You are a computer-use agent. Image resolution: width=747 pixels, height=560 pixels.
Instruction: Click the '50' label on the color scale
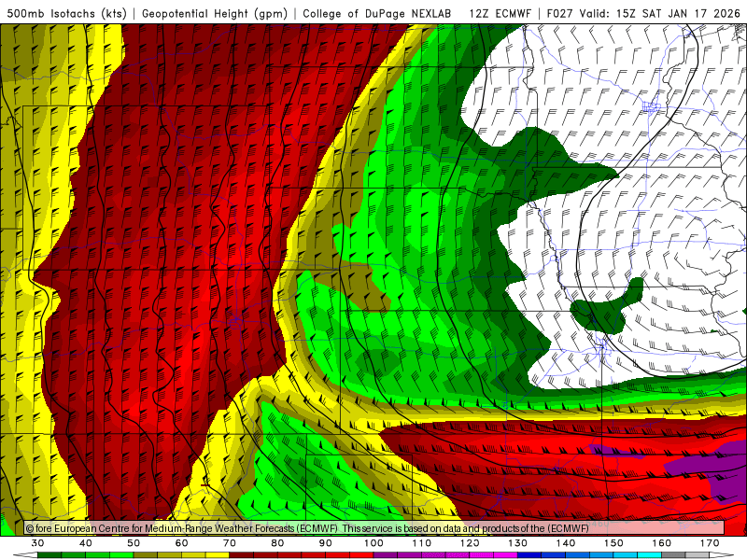click(134, 543)
